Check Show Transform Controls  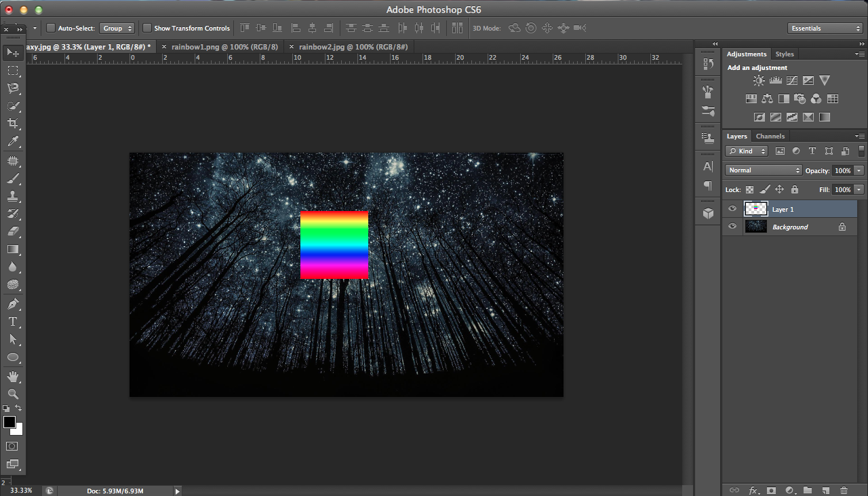(x=146, y=28)
